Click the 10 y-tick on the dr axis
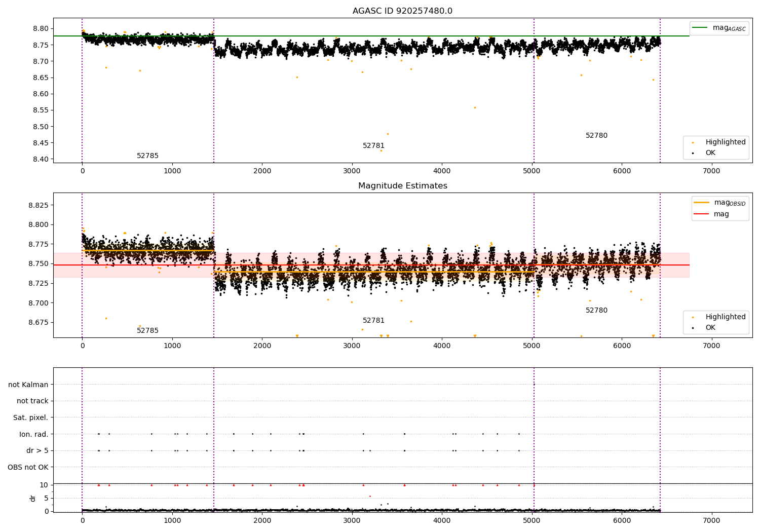The height and width of the screenshot is (532, 760). [x=44, y=485]
